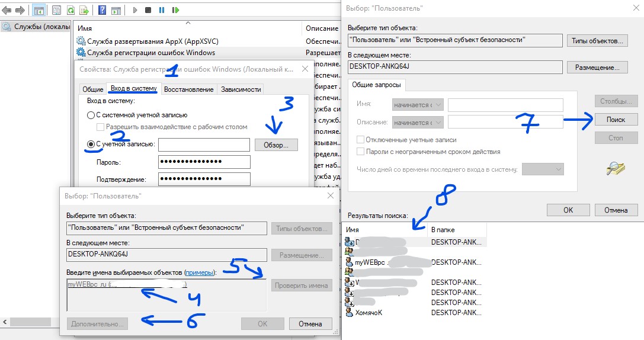The height and width of the screenshot is (340, 644).
Task: Click the Столбцы... button
Action: [616, 101]
